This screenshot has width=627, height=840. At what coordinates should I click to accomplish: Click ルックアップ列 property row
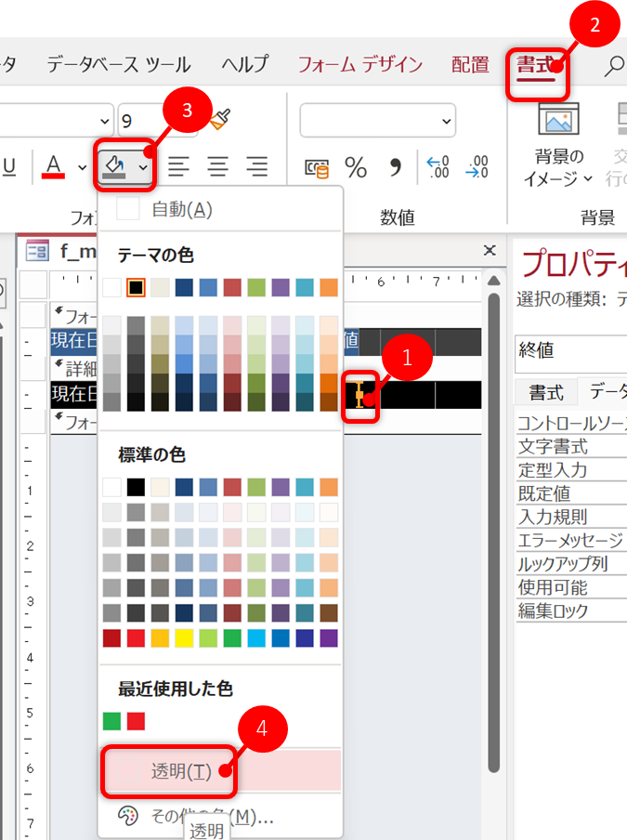pos(570,564)
